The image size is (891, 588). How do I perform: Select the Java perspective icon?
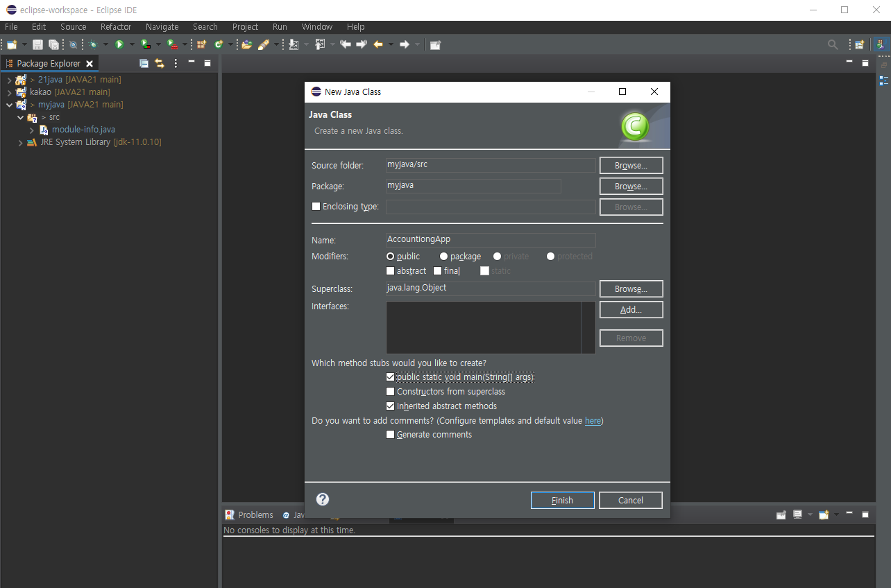coord(881,44)
